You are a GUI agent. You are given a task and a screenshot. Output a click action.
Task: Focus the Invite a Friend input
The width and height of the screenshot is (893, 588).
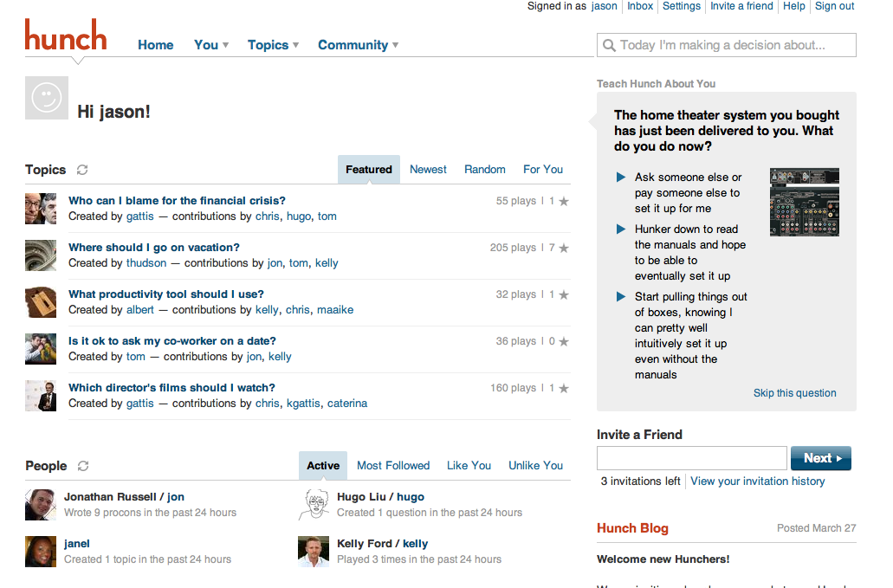[x=692, y=458]
